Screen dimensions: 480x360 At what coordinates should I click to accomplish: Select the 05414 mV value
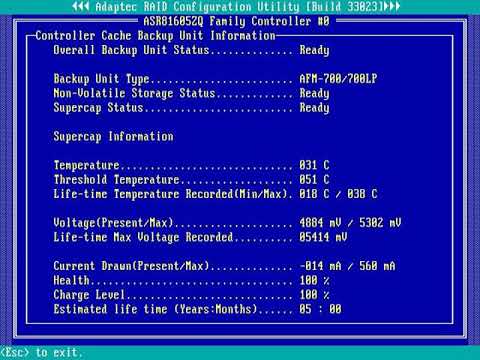[323, 237]
